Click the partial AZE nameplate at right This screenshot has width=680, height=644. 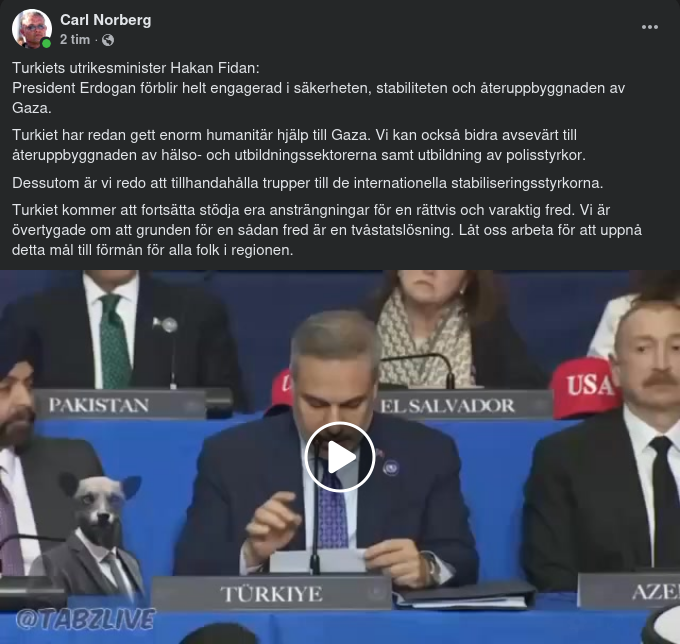pyautogui.click(x=629, y=591)
